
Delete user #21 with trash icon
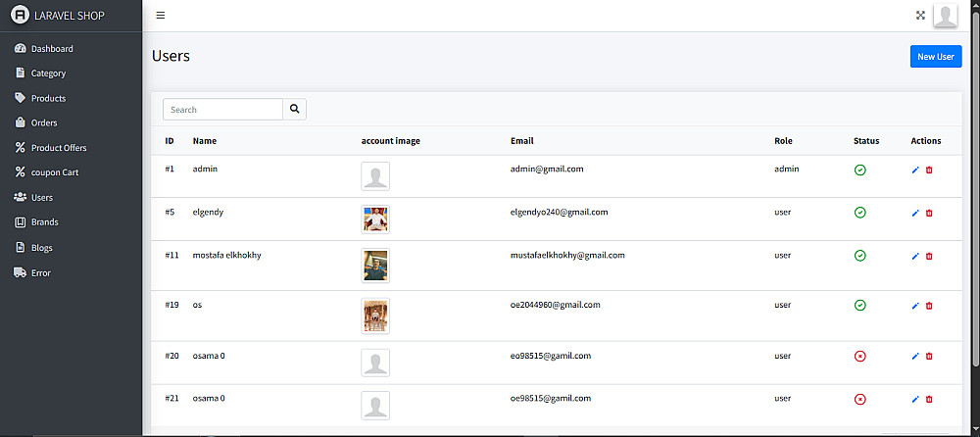(x=929, y=400)
